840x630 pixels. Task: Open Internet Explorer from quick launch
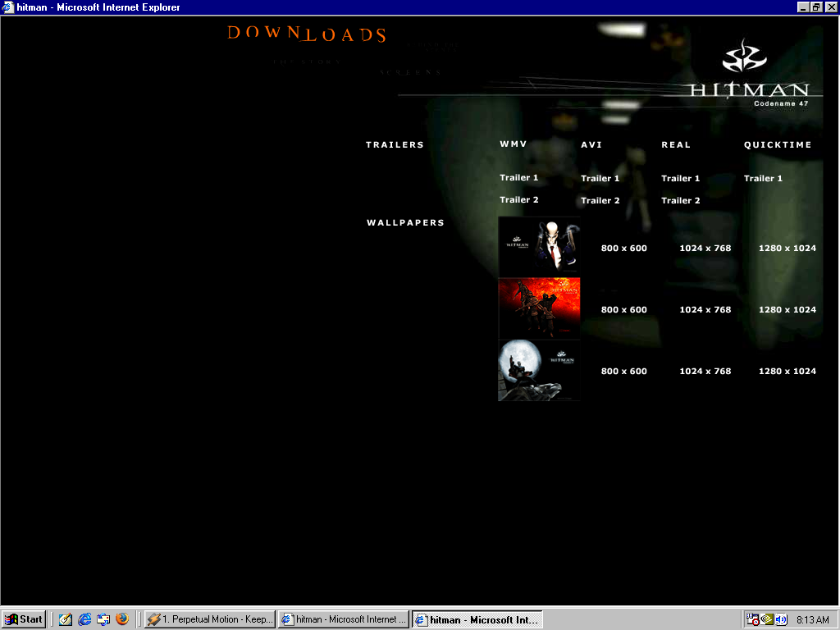84,619
